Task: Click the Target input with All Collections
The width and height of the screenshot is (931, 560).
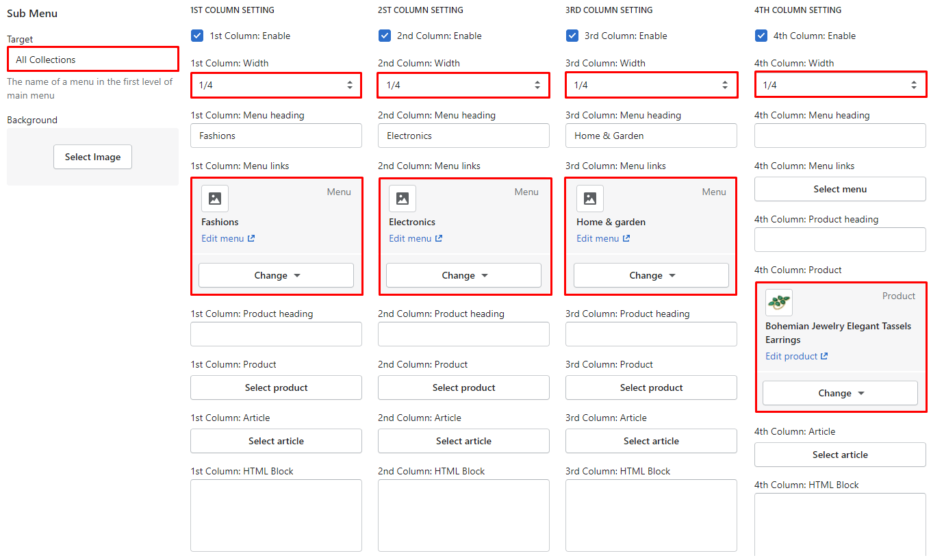Action: 92,59
